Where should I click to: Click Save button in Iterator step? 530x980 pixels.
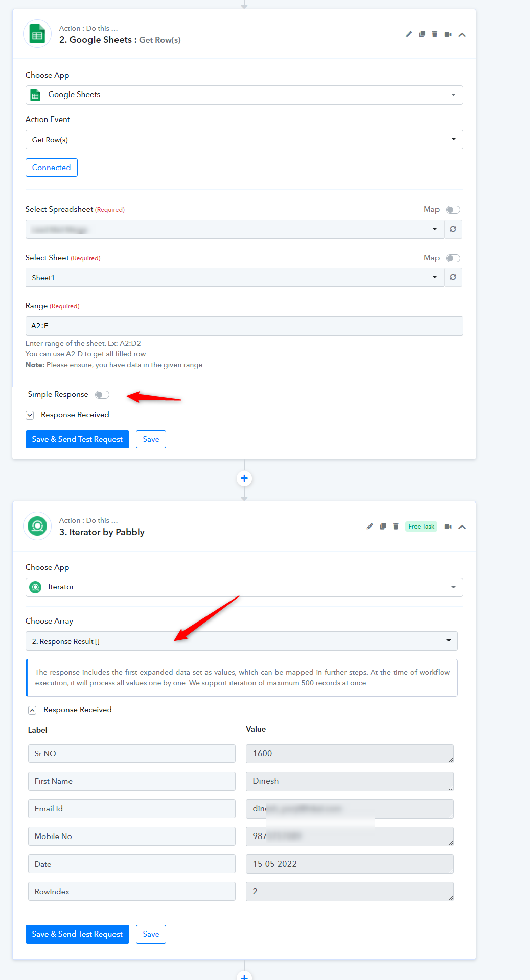point(151,934)
